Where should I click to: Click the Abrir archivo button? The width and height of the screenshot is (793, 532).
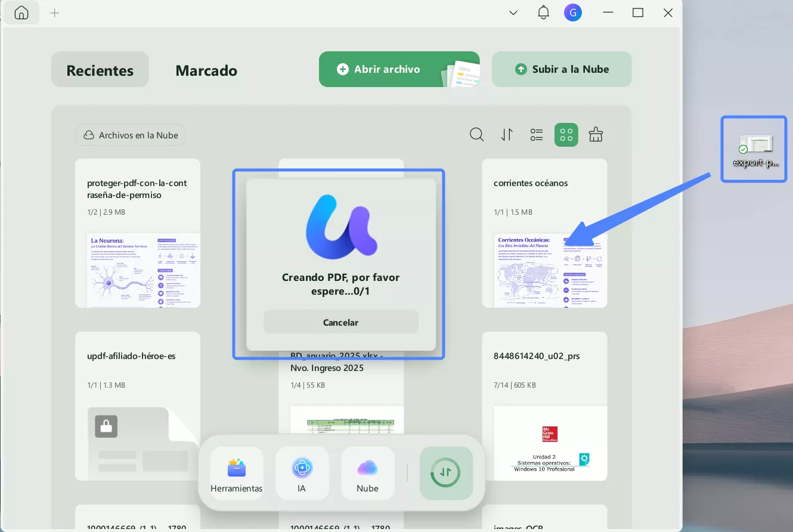(399, 69)
